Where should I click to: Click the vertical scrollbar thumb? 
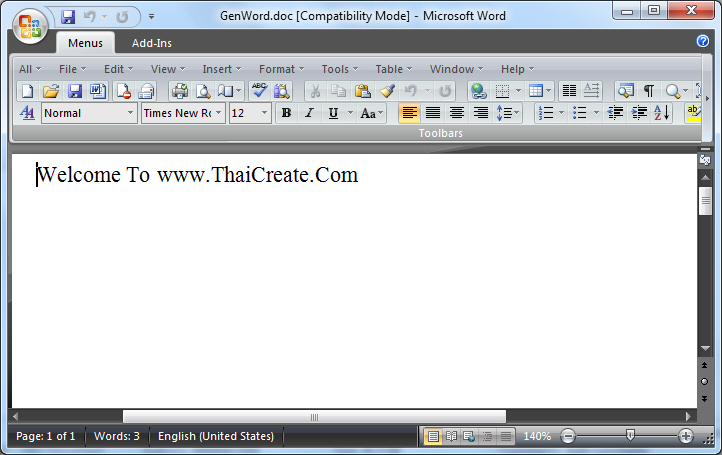[705, 201]
